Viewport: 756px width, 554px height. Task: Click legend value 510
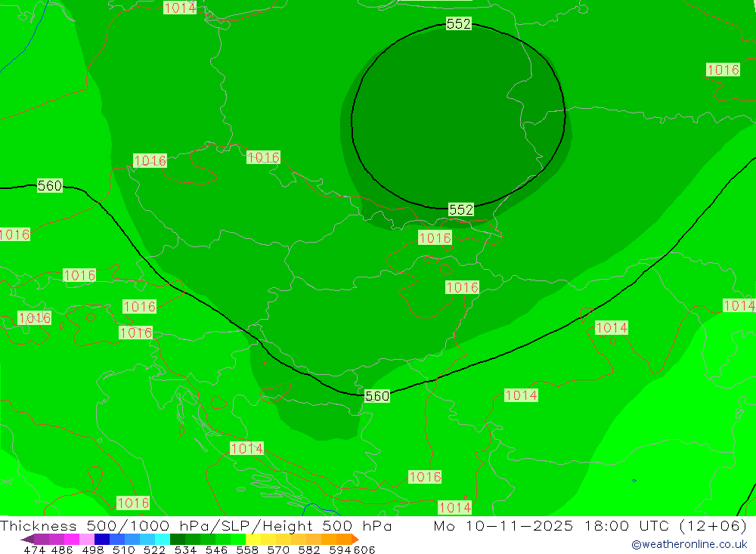coord(123,549)
